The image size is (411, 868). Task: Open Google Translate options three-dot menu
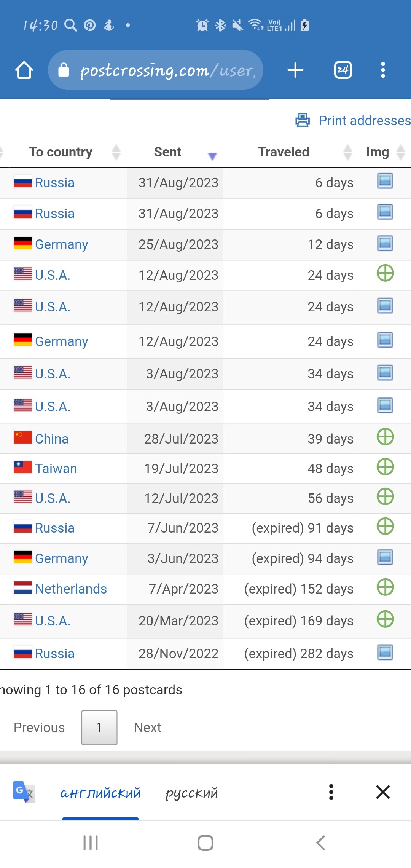click(x=331, y=792)
